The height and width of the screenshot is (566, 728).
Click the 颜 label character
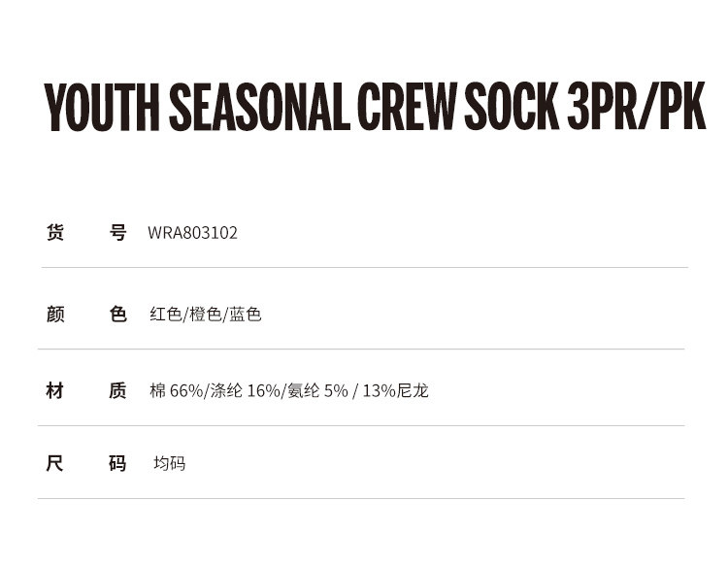click(x=55, y=315)
